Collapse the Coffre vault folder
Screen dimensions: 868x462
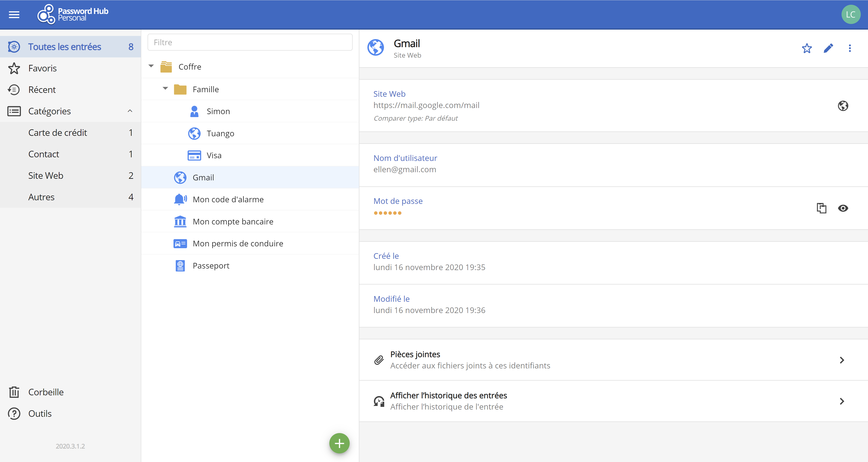[151, 66]
